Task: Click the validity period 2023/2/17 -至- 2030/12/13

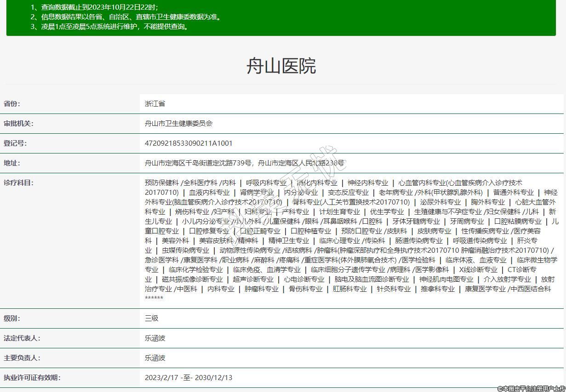Action: 189,378
